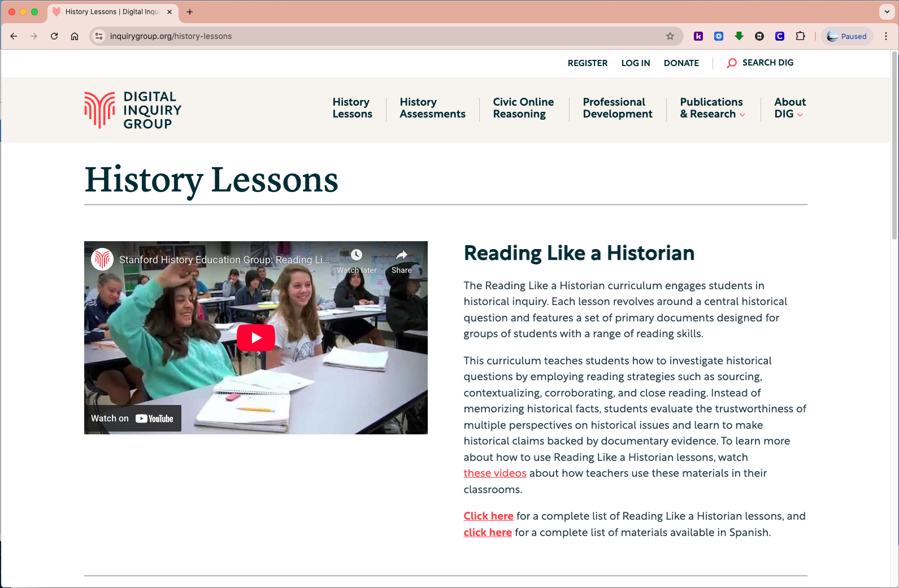This screenshot has height=588, width=899.
Task: Open the Chrome three-dot menu
Action: coord(886,36)
